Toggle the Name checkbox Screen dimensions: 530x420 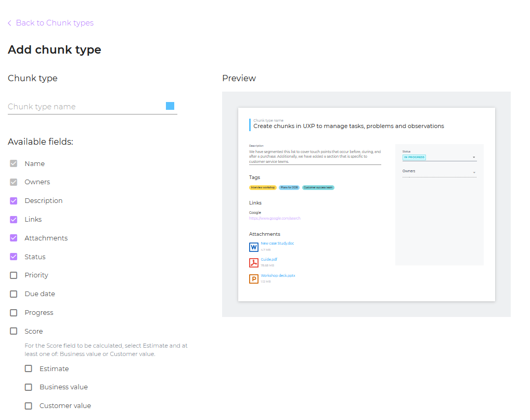click(14, 163)
